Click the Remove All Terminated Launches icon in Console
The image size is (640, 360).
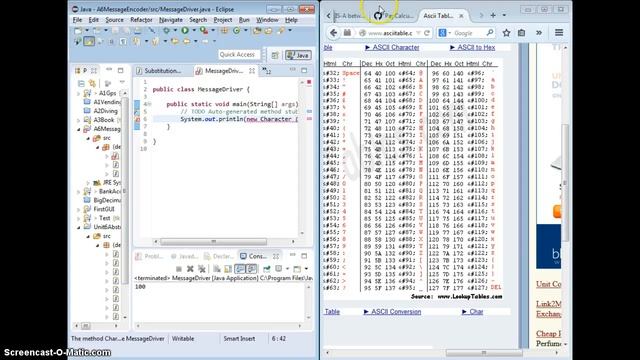point(202,269)
